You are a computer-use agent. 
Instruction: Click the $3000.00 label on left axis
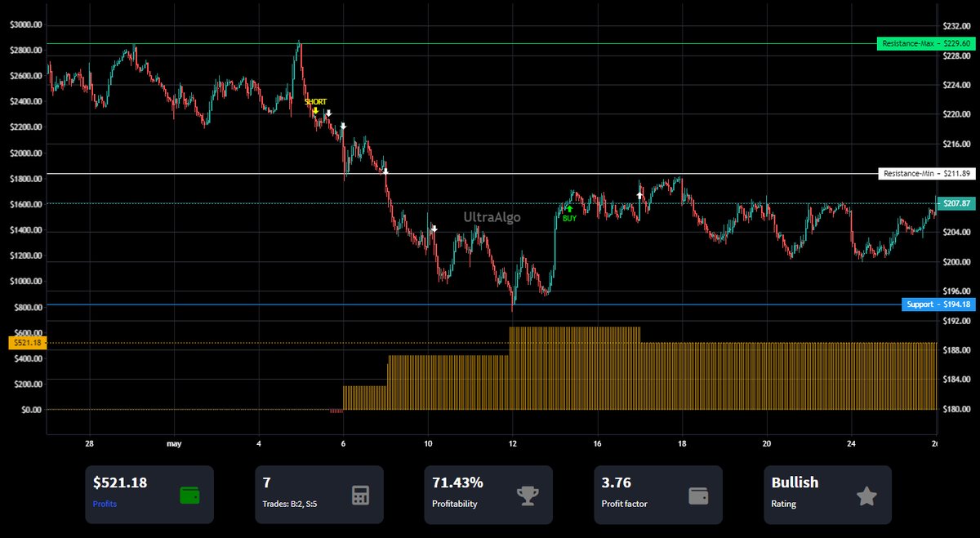pos(25,24)
